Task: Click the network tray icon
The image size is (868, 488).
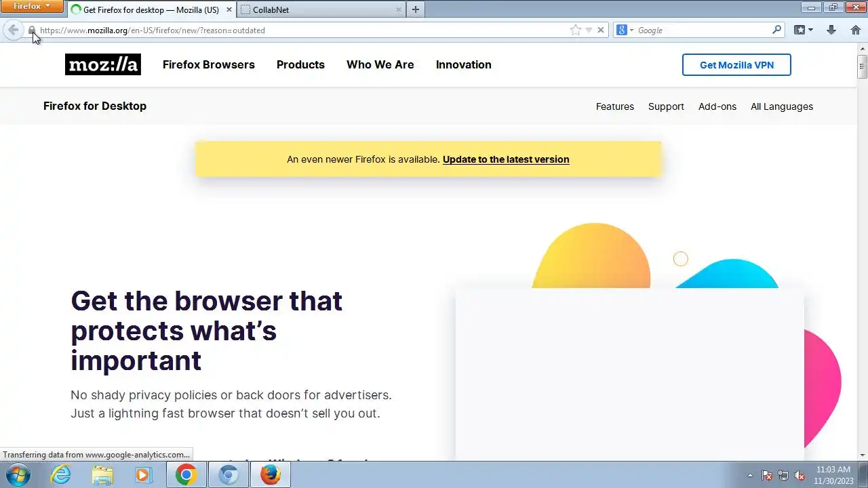Action: click(783, 475)
